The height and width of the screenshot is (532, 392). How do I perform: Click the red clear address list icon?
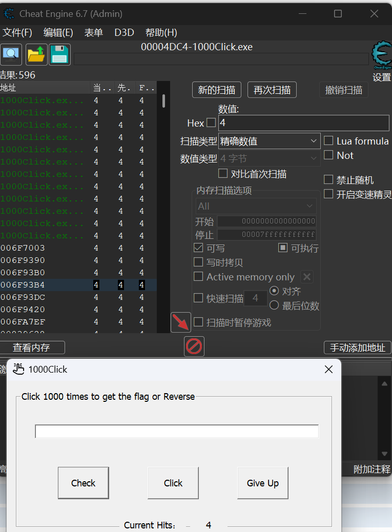tap(194, 346)
